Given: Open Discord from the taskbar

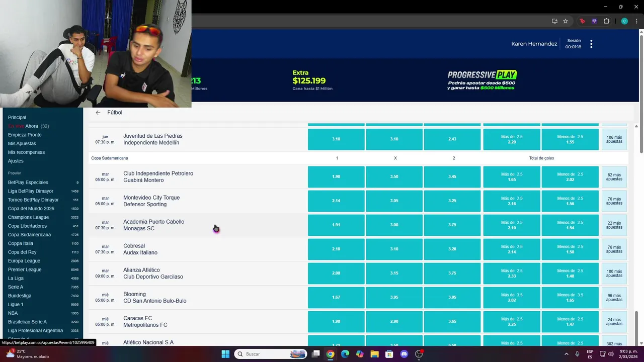Looking at the screenshot, I should [404, 354].
